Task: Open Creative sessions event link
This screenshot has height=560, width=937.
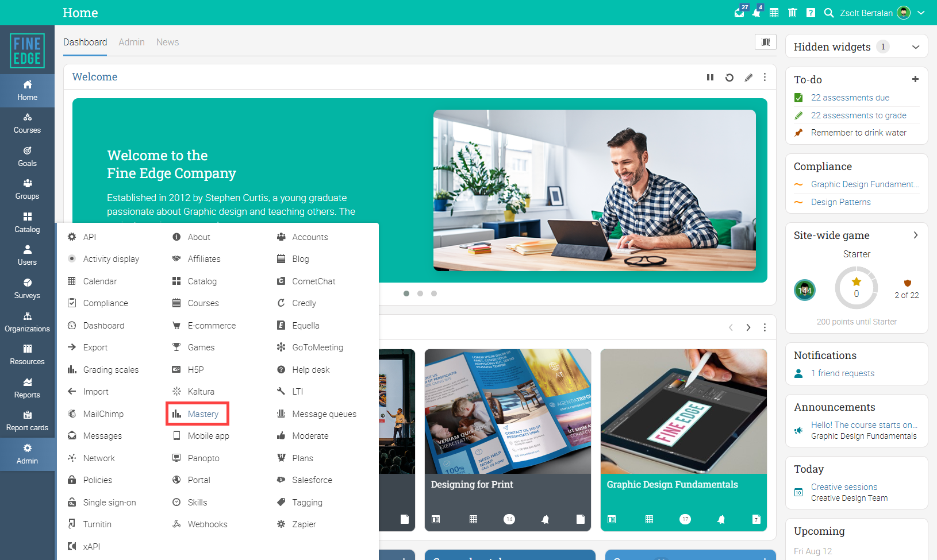Action: click(x=844, y=487)
